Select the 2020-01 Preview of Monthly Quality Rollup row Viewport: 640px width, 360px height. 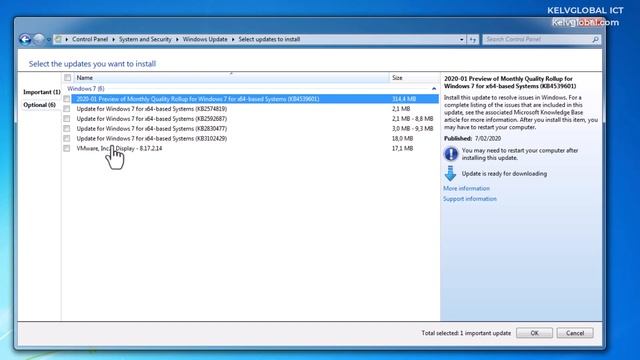click(x=255, y=99)
